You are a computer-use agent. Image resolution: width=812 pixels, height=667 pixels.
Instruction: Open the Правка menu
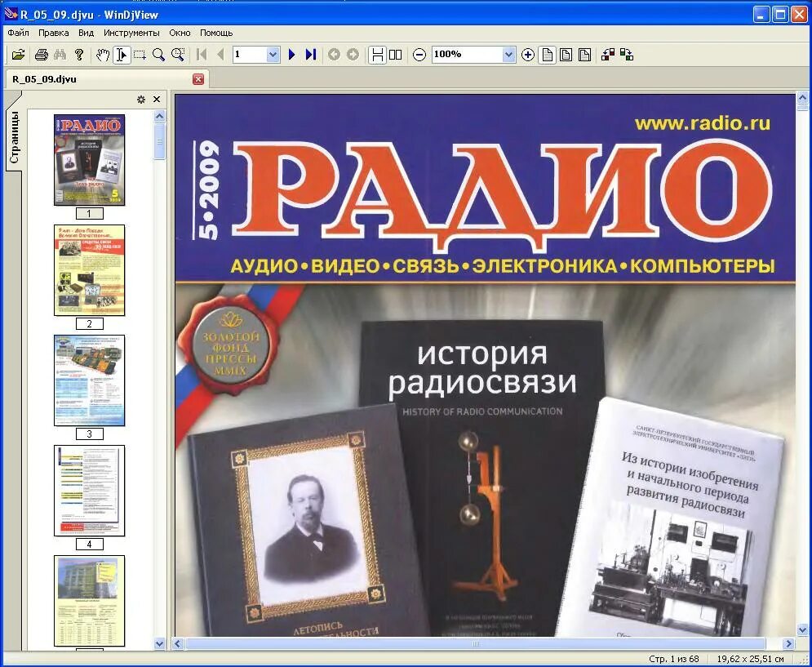coord(53,33)
